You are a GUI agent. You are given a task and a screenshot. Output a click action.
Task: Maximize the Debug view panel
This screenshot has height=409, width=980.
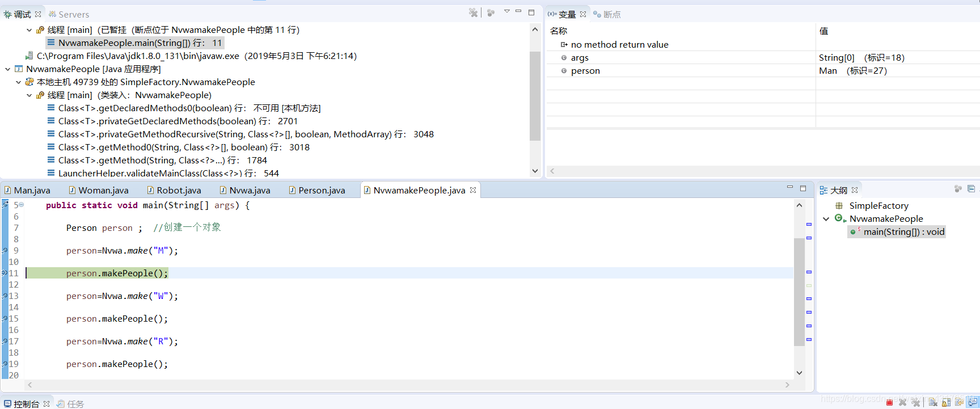click(x=531, y=12)
